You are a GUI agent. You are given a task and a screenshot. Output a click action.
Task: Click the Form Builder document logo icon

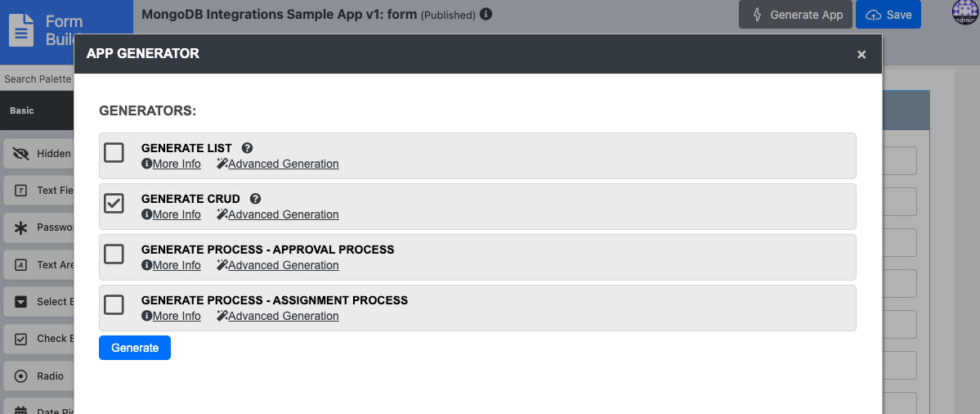pos(22,30)
